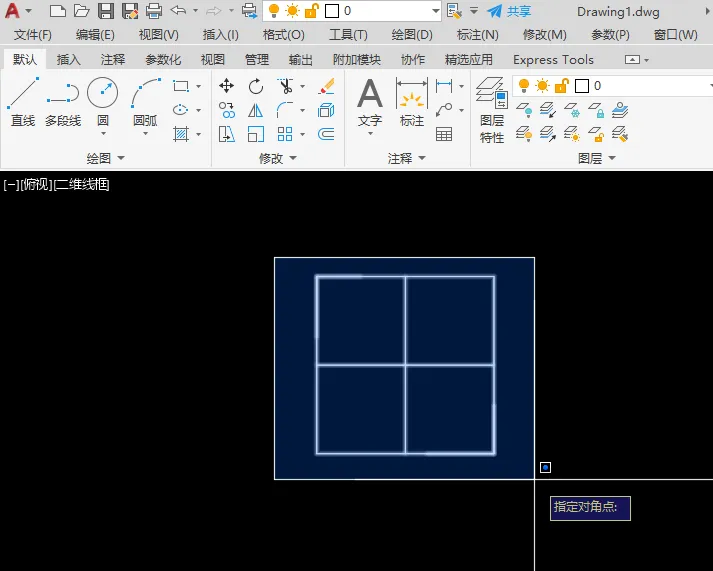
Task: Switch to the Express Tools tab
Action: point(553,60)
